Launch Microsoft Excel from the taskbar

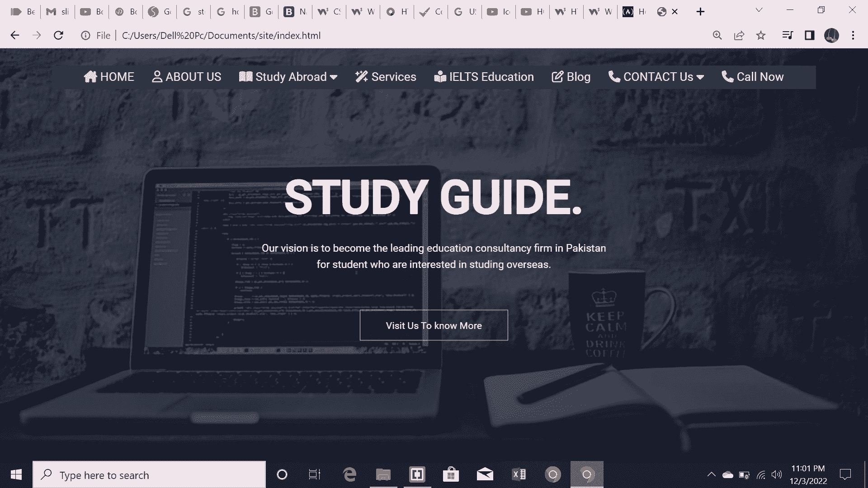point(519,474)
